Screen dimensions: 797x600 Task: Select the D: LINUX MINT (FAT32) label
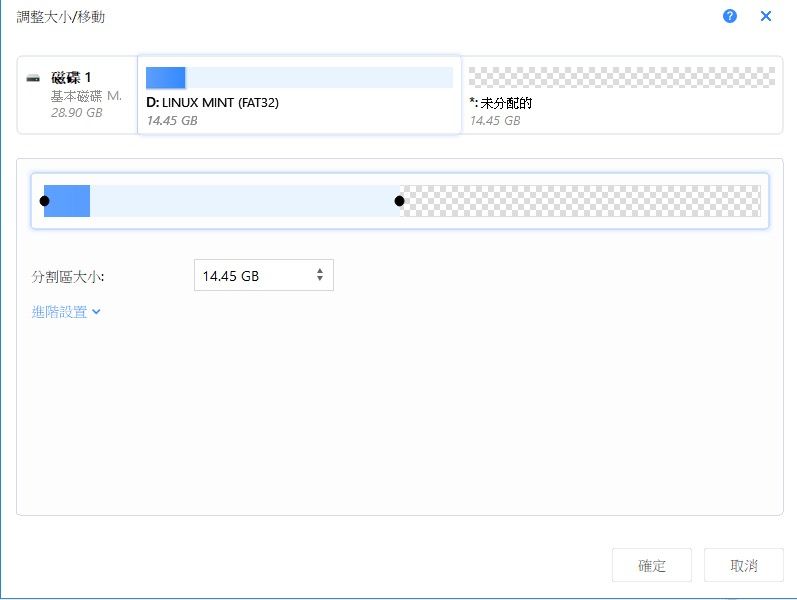pyautogui.click(x=211, y=103)
